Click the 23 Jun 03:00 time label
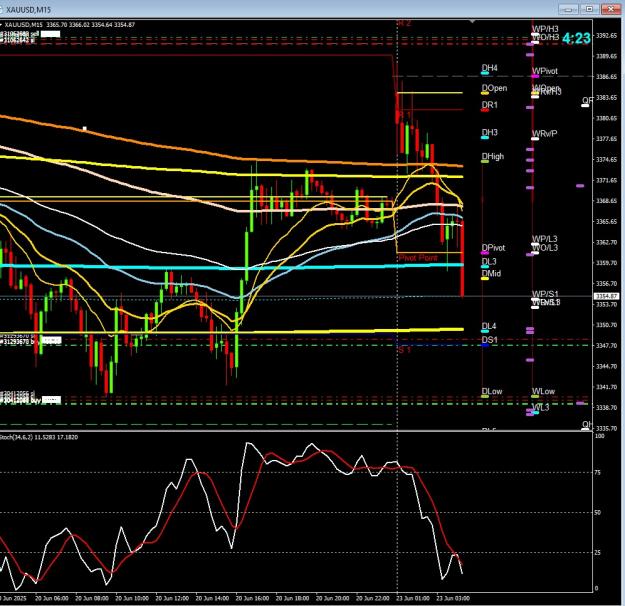Image resolution: width=625 pixels, height=606 pixels. 453,598
